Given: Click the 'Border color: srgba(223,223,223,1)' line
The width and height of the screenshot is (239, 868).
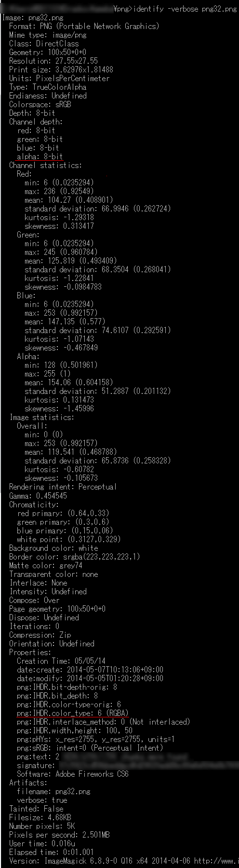Looking at the screenshot, I should click(75, 556).
